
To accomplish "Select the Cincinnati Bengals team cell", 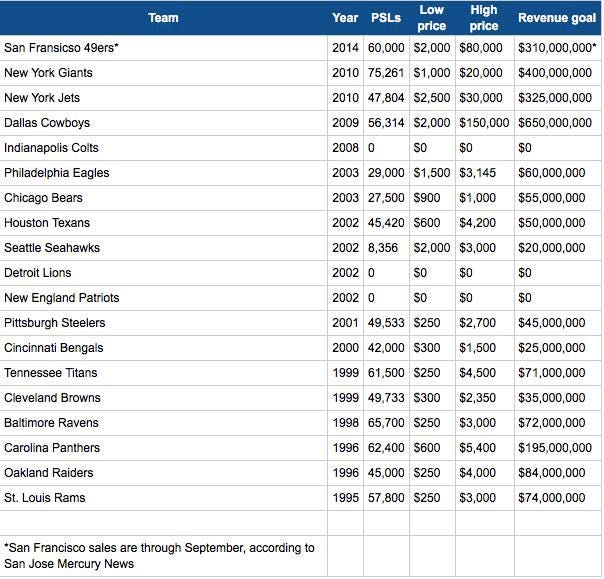I will 163,348.
